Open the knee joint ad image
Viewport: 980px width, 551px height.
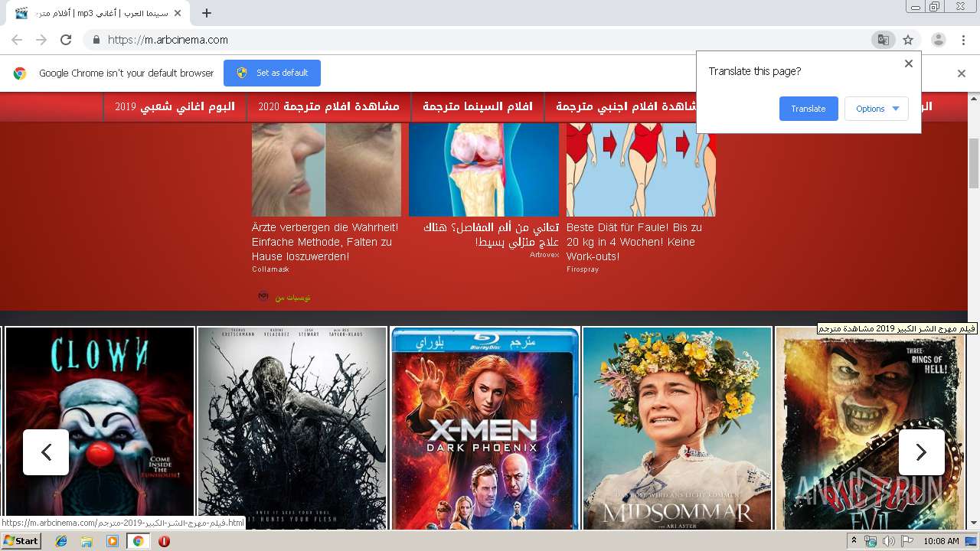pyautogui.click(x=484, y=169)
